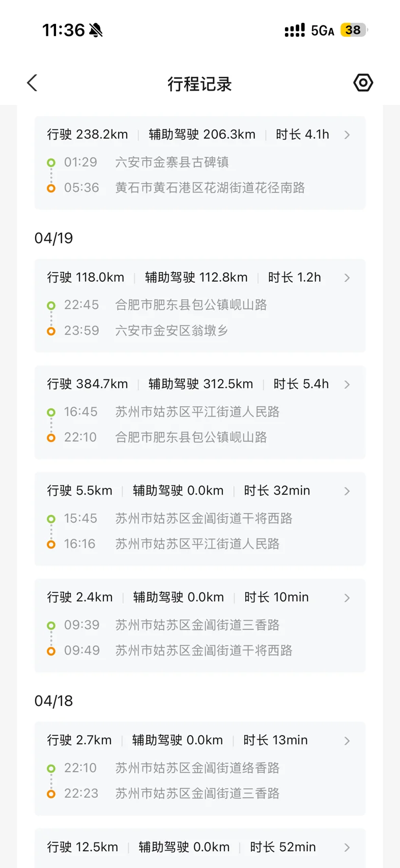Select the 04/18 date header
Screen dimensions: 400x868
coord(53,701)
